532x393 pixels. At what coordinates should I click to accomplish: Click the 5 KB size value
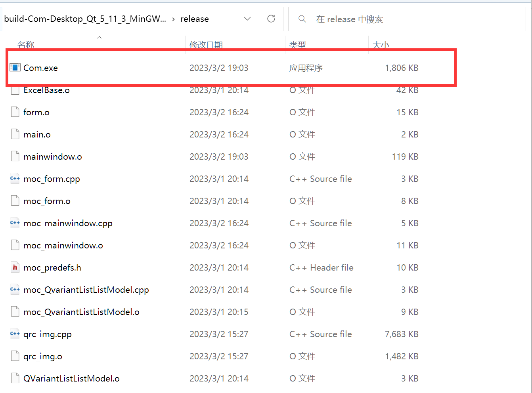pos(410,223)
